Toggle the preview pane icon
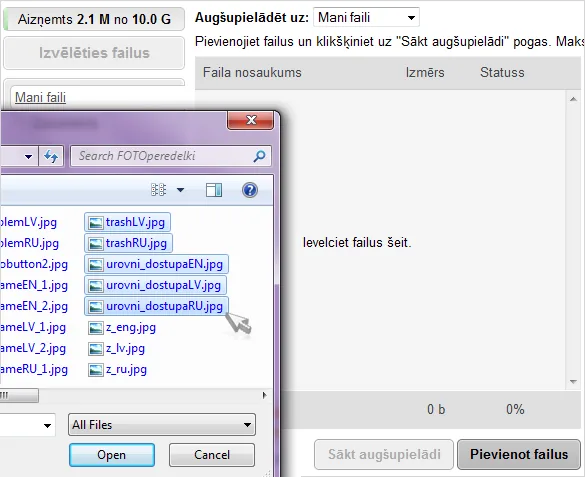 pos(214,190)
